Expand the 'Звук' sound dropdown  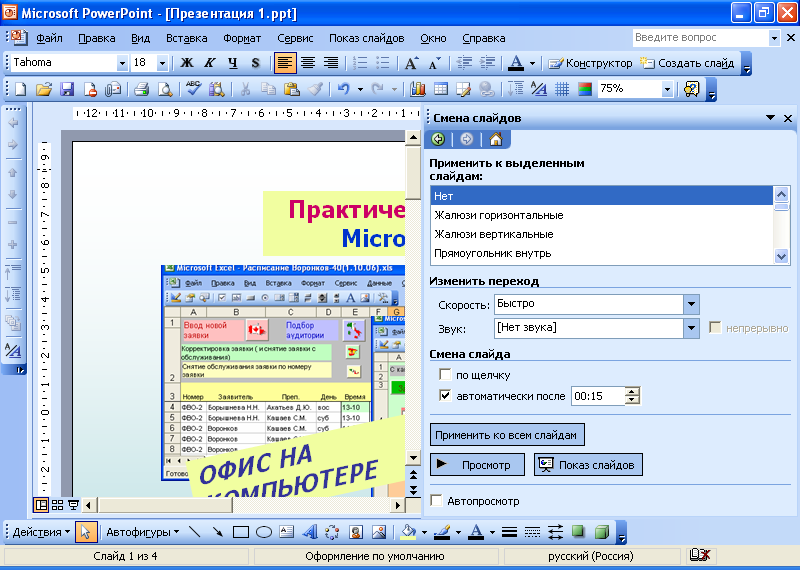click(x=691, y=328)
